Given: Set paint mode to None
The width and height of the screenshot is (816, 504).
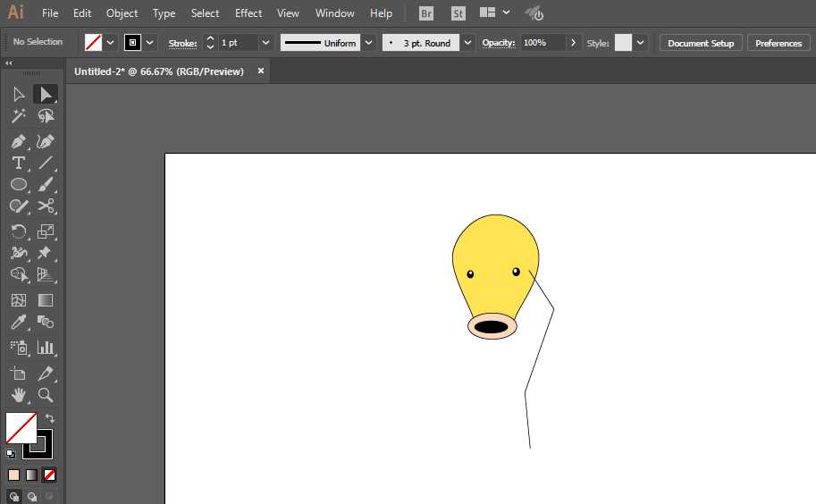Looking at the screenshot, I should pyautogui.click(x=50, y=475).
